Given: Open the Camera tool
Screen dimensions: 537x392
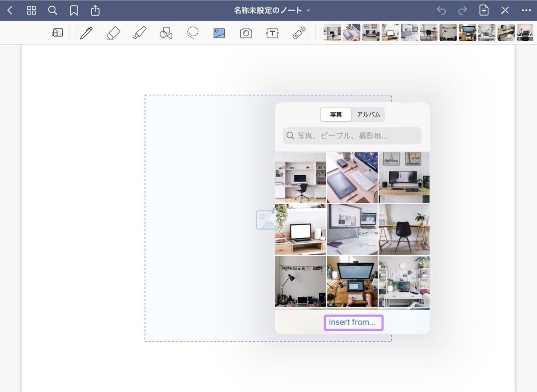Looking at the screenshot, I should pos(246,33).
